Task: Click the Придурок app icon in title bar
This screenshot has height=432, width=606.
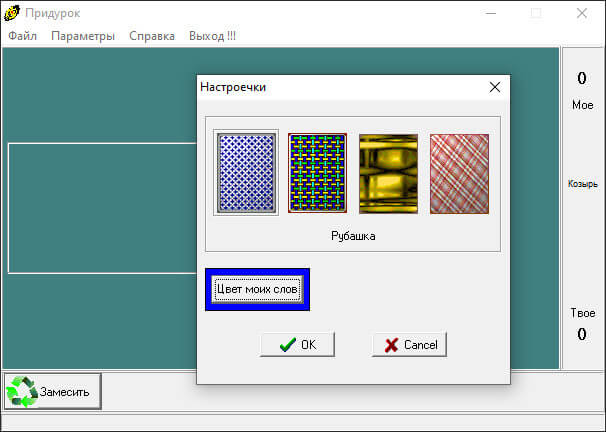Action: pyautogui.click(x=12, y=13)
